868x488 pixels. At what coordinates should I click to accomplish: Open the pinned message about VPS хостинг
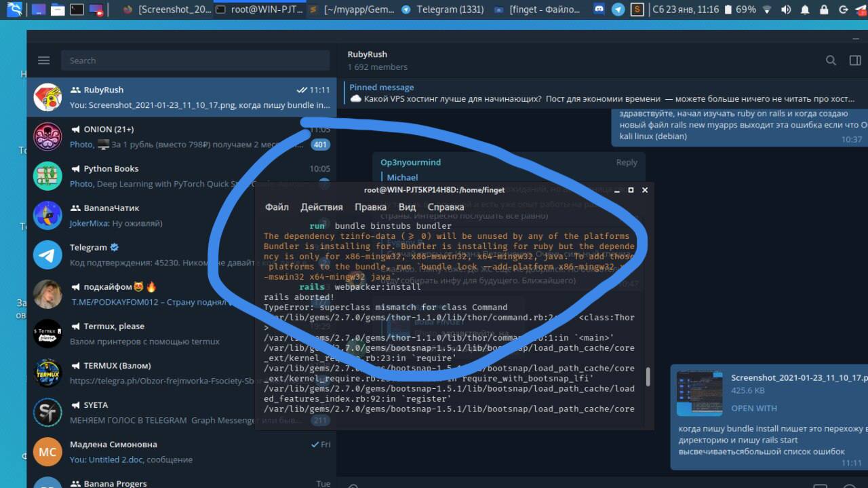coord(602,93)
